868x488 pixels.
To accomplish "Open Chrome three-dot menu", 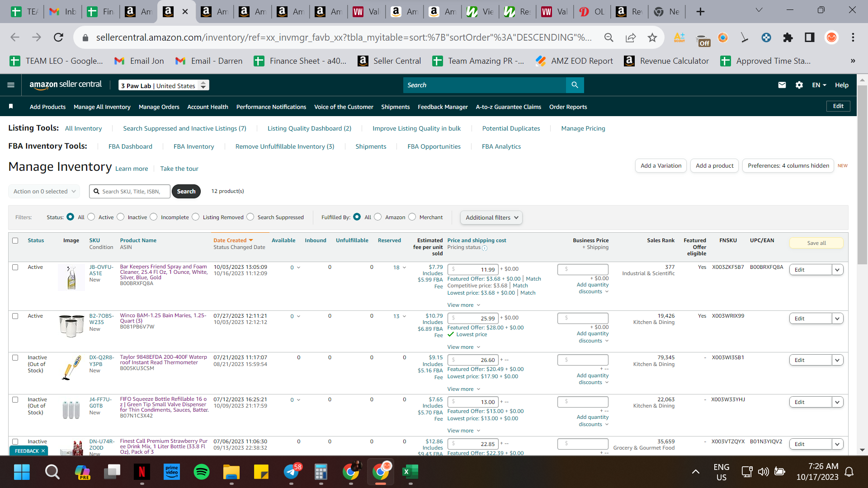I will (853, 38).
